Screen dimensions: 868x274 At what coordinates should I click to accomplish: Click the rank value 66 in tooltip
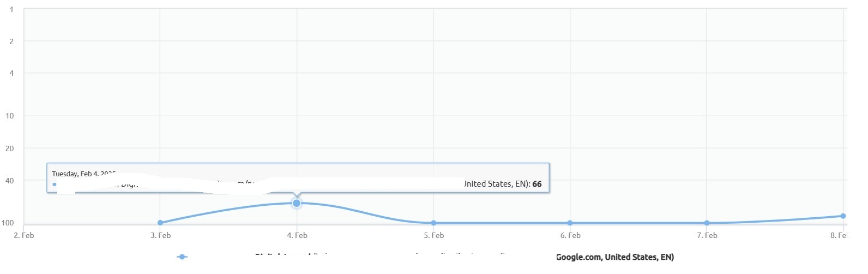[537, 184]
